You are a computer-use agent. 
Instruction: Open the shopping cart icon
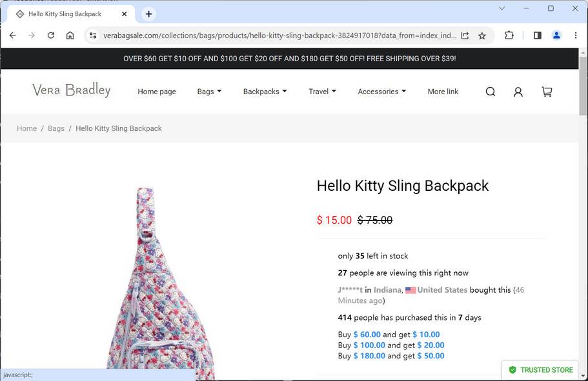(x=547, y=92)
